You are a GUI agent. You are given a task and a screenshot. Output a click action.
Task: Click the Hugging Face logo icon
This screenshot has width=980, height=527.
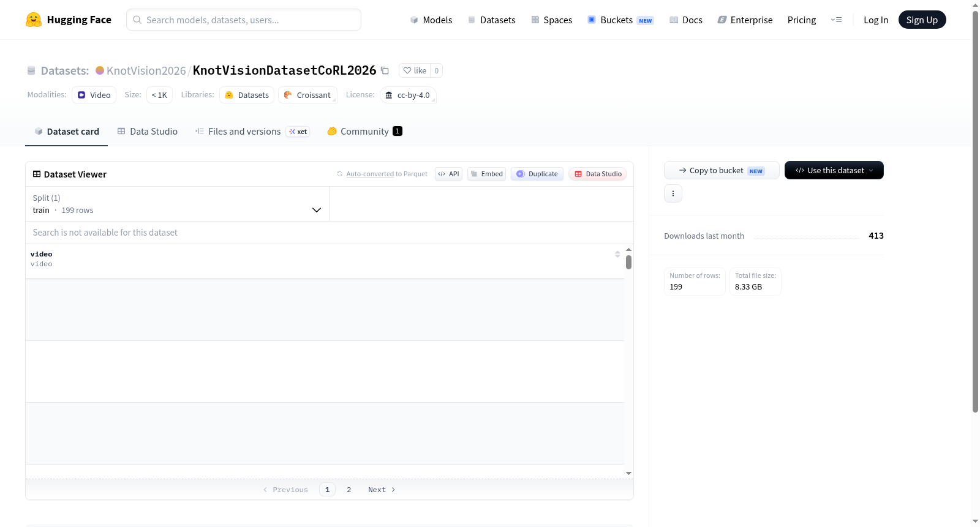[x=34, y=20]
